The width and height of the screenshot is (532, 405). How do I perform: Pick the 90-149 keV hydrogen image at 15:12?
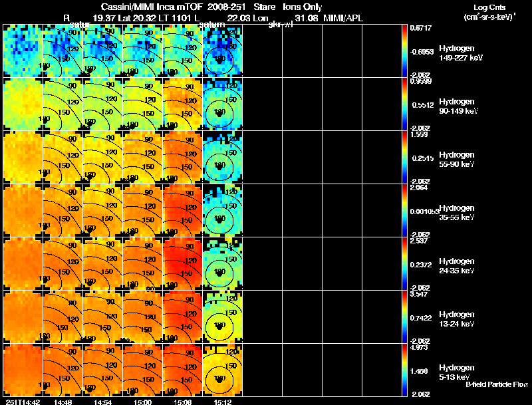(x=223, y=104)
